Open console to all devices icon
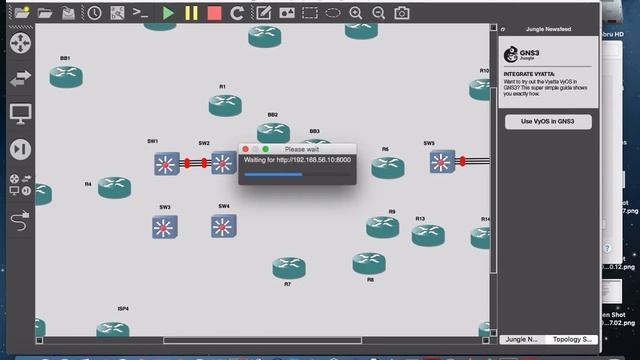Image resolution: width=640 pixels, height=360 pixels. [x=140, y=13]
